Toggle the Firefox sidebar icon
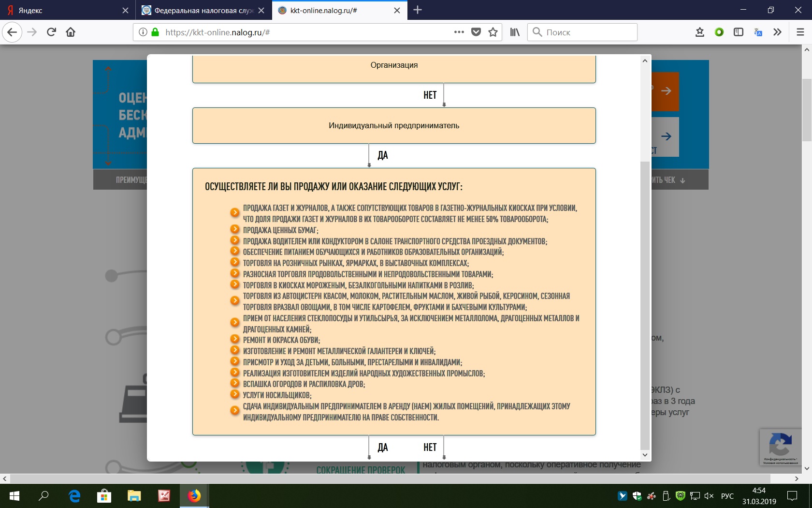The width and height of the screenshot is (812, 508). [x=739, y=32]
